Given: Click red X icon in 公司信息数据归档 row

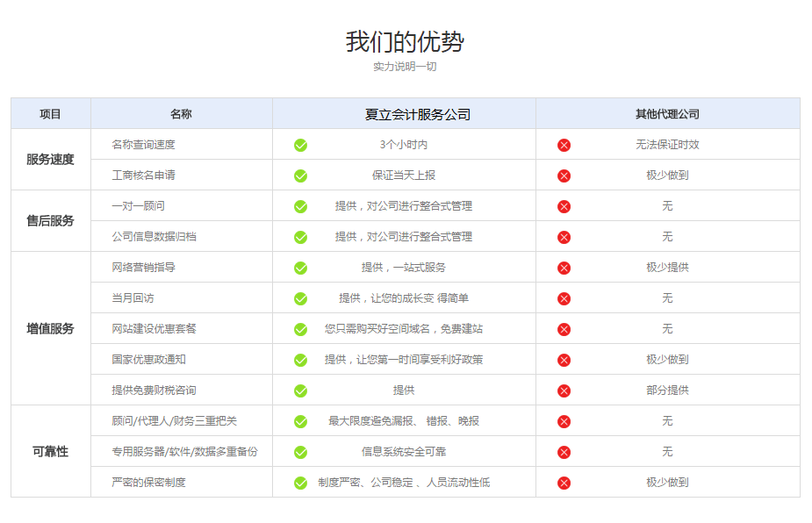Looking at the screenshot, I should tap(564, 237).
